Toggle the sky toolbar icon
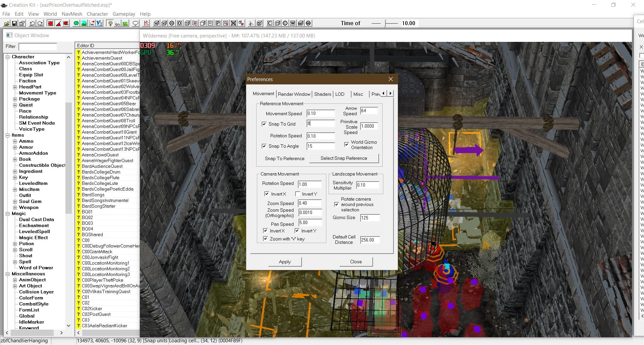 tap(117, 23)
